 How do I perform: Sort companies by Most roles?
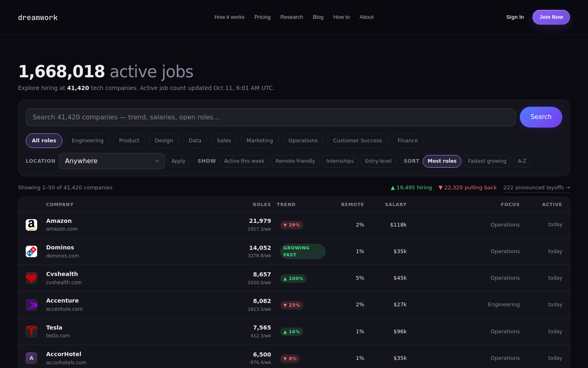(x=442, y=161)
